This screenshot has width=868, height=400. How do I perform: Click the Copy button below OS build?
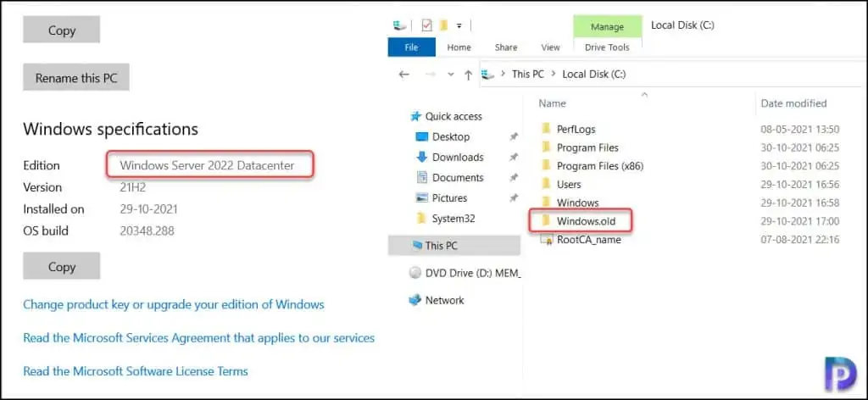[x=61, y=267]
